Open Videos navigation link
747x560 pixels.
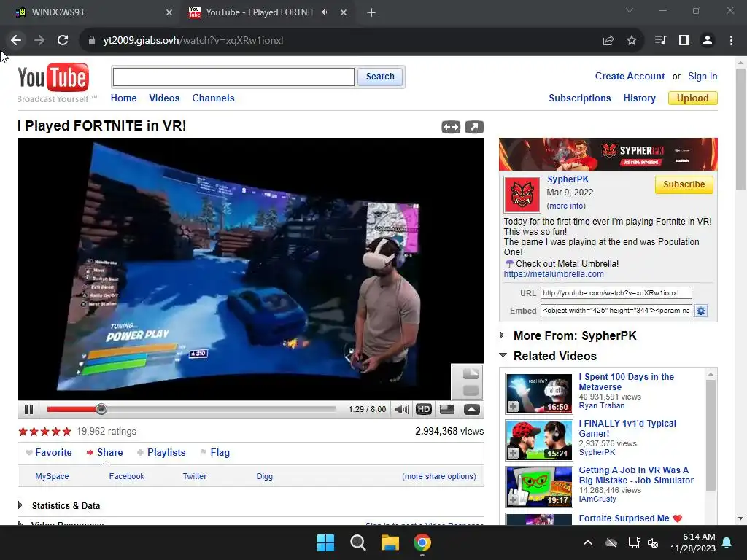(164, 98)
